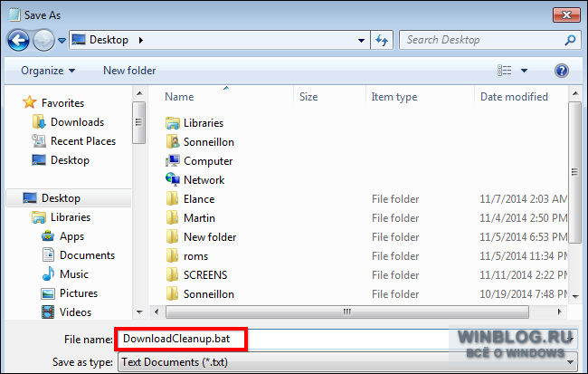Click the Sonneillon user folder icon
The image size is (588, 374).
pos(173,142)
